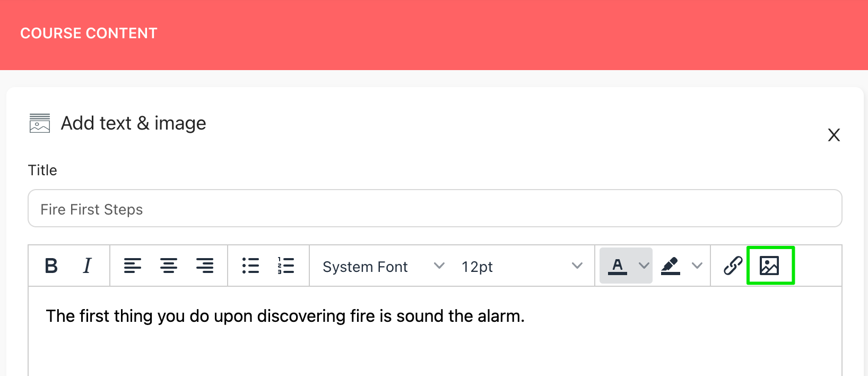Screen dimensions: 868x376
Task: Click the COURSE CONTENT header
Action: 89,33
